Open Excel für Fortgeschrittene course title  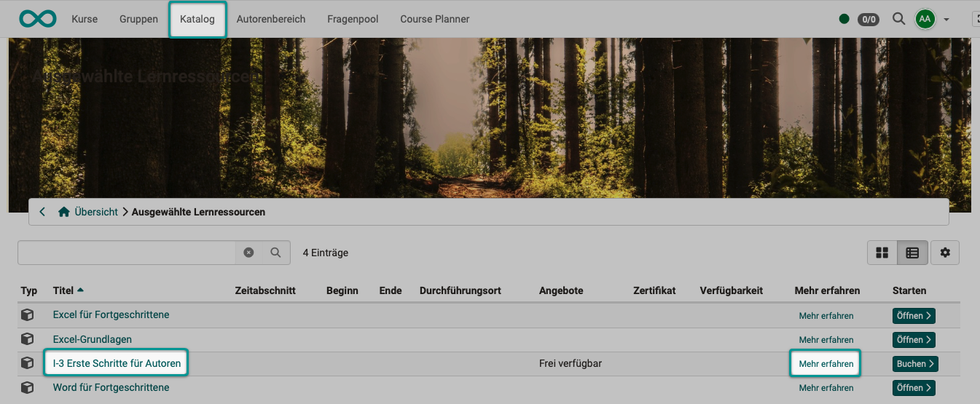111,315
